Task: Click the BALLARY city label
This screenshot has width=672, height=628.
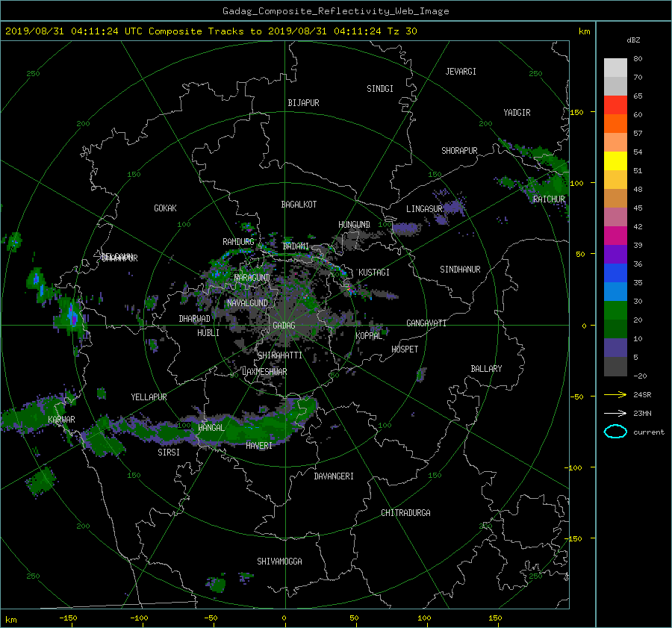Action: [486, 369]
